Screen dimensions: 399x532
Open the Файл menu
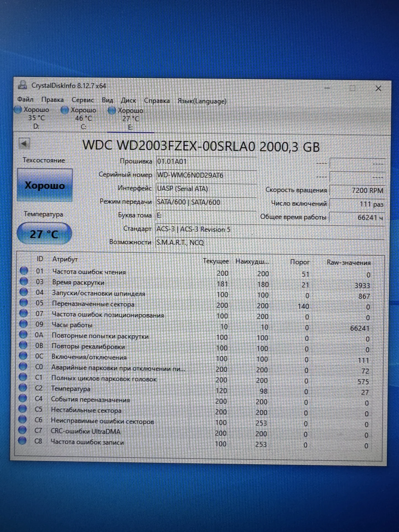(x=25, y=99)
